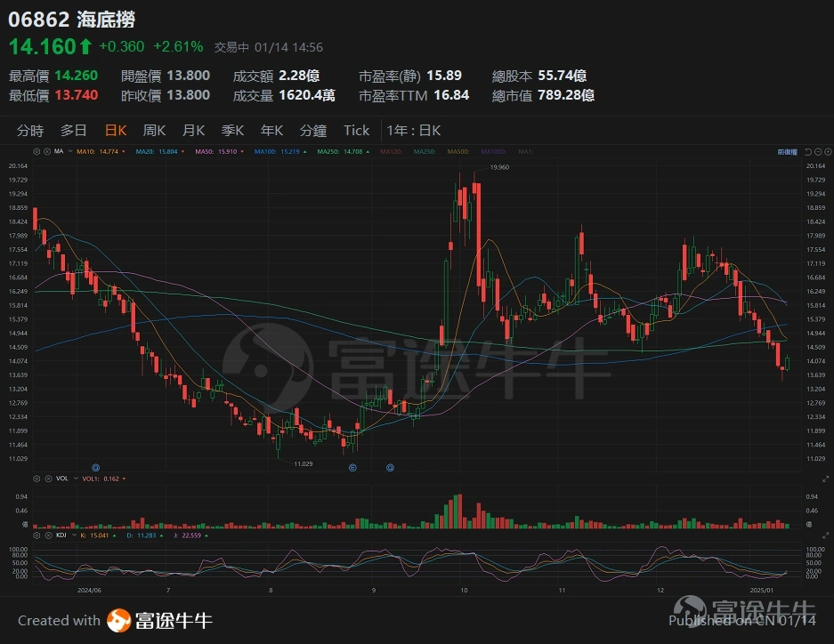Screen dimensions: 834x644
Task: Switch to the 多日 tab
Action: coord(73,131)
